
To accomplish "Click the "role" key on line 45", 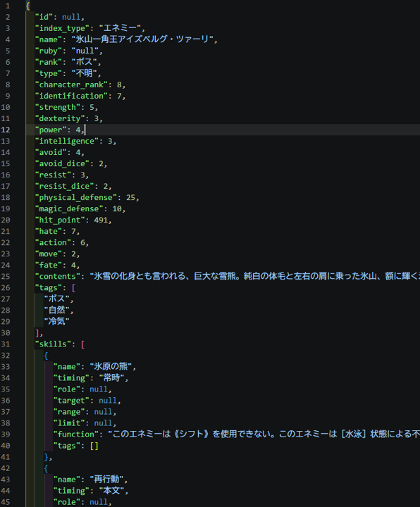I will [67, 502].
